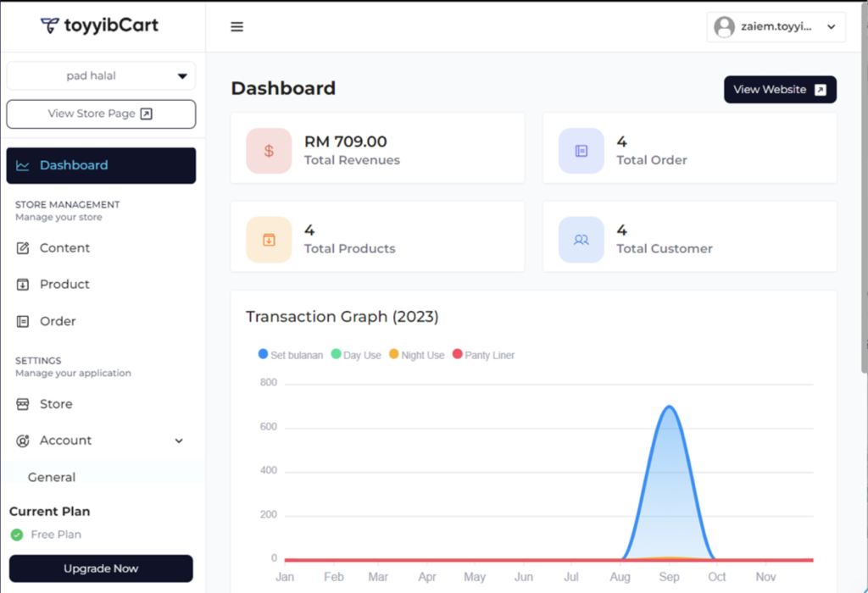This screenshot has width=868, height=593.
Task: Click the toyyibCart logo
Action: tap(100, 25)
